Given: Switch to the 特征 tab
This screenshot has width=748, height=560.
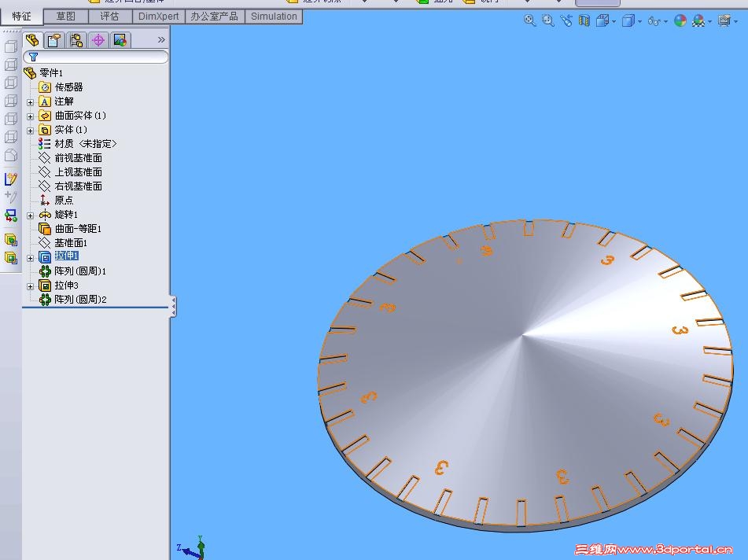Looking at the screenshot, I should pyautogui.click(x=21, y=17).
